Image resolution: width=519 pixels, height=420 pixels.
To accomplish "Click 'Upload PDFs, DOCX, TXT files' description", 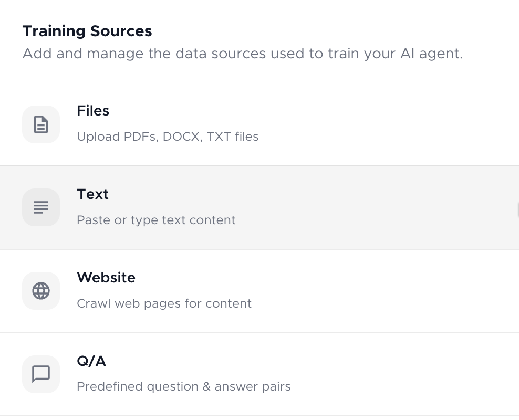I will [x=168, y=136].
